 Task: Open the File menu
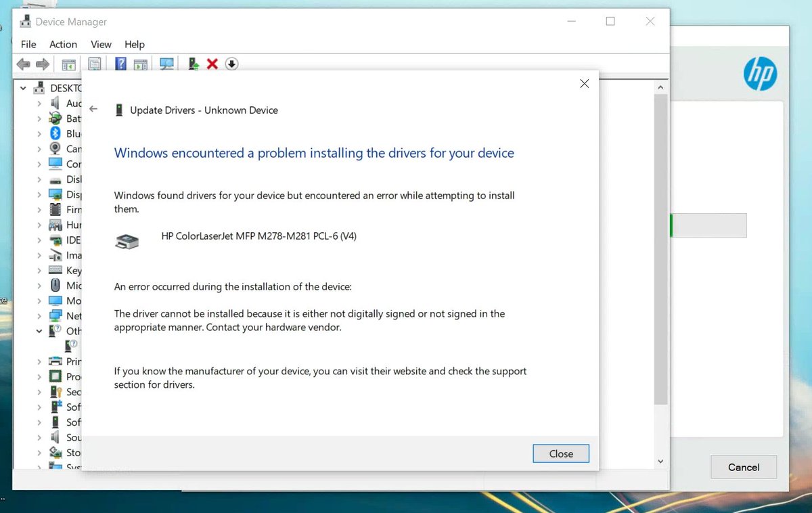click(x=28, y=44)
